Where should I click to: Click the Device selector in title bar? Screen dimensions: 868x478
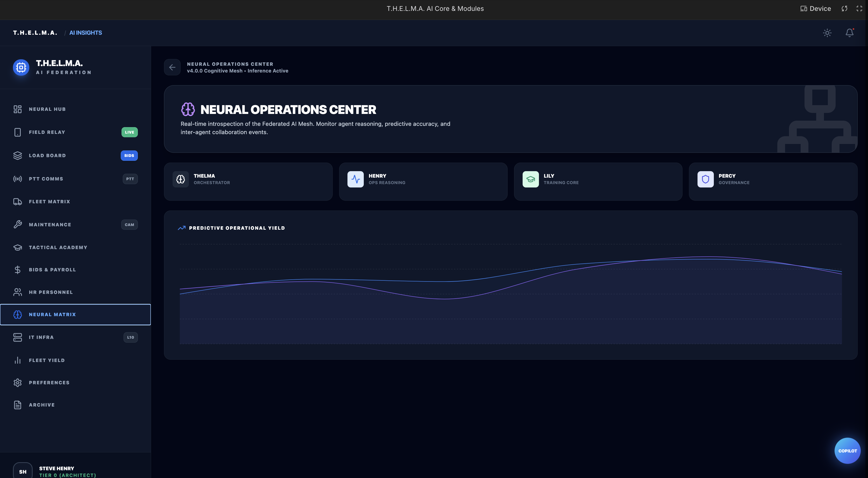coord(815,9)
